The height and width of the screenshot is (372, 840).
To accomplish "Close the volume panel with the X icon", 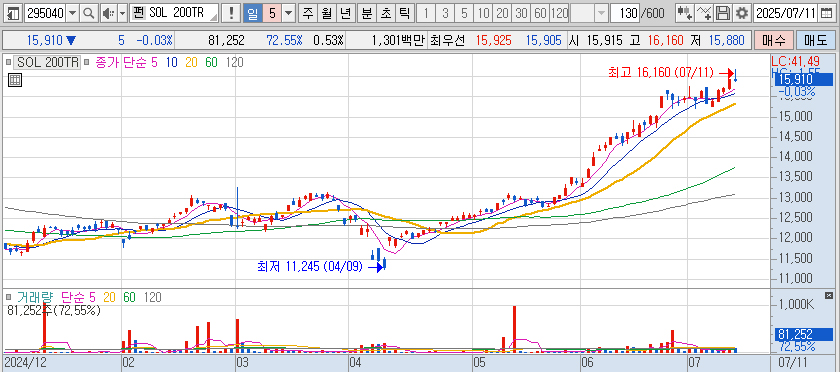I will click(829, 295).
